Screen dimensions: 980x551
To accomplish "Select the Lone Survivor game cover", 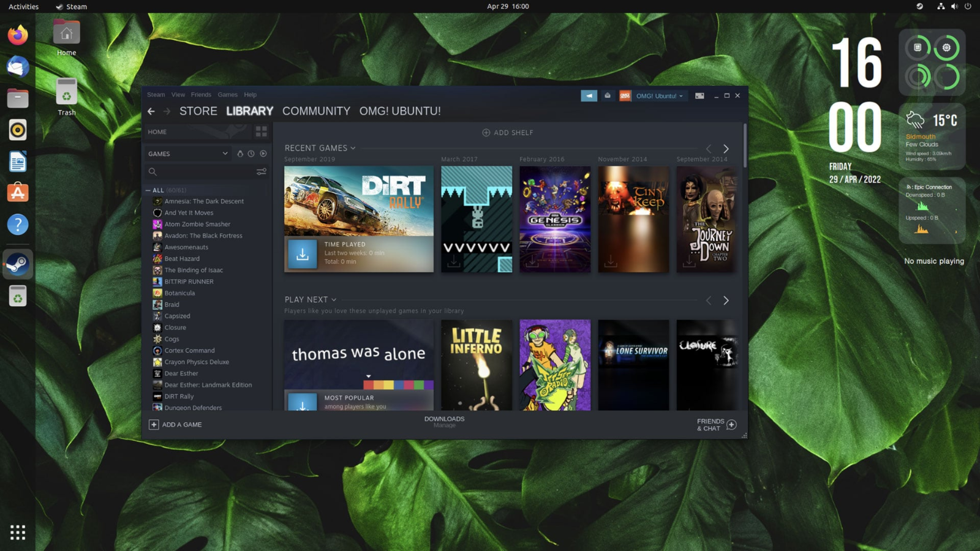I will 633,365.
